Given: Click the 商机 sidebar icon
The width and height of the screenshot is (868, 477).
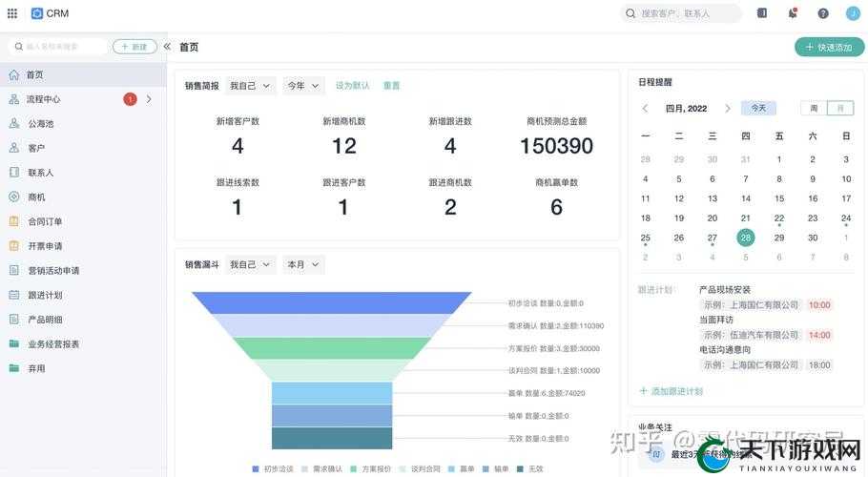Looking at the screenshot, I should tap(14, 197).
